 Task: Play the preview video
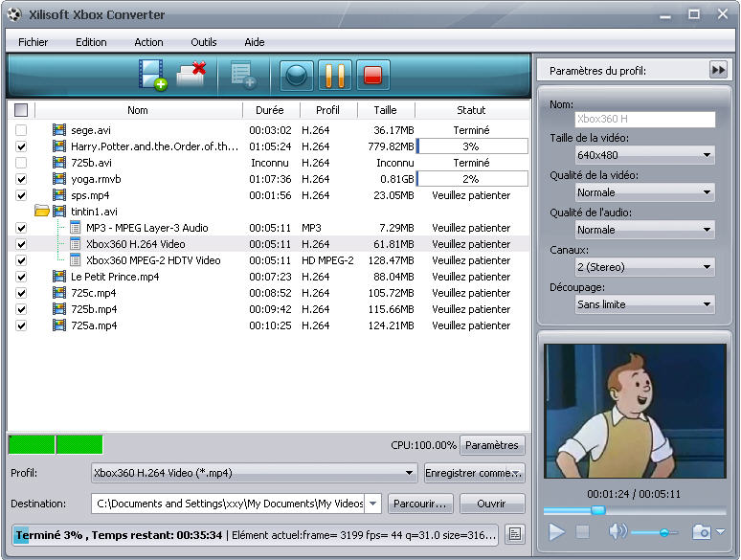tap(556, 532)
